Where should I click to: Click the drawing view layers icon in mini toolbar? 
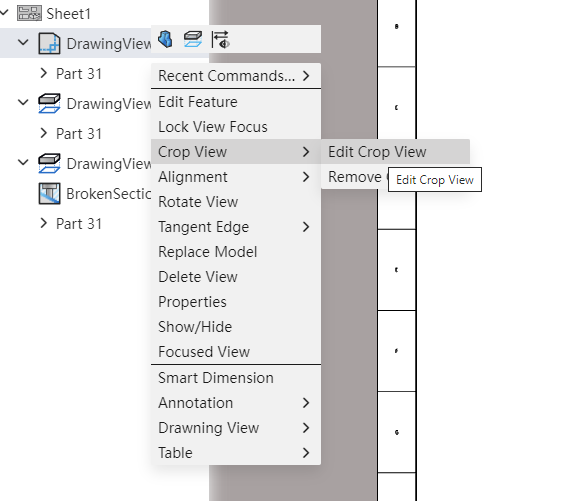(x=192, y=39)
